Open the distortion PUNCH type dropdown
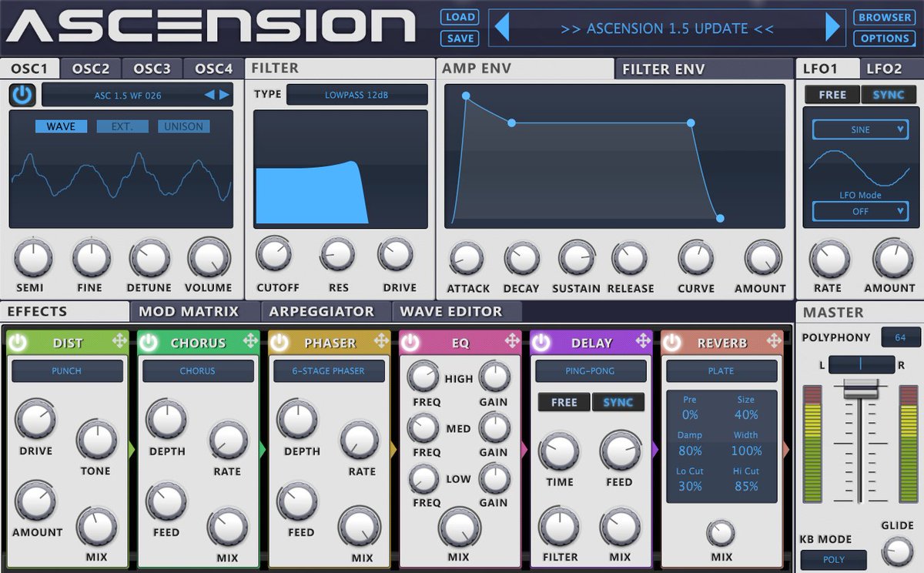 [67, 370]
